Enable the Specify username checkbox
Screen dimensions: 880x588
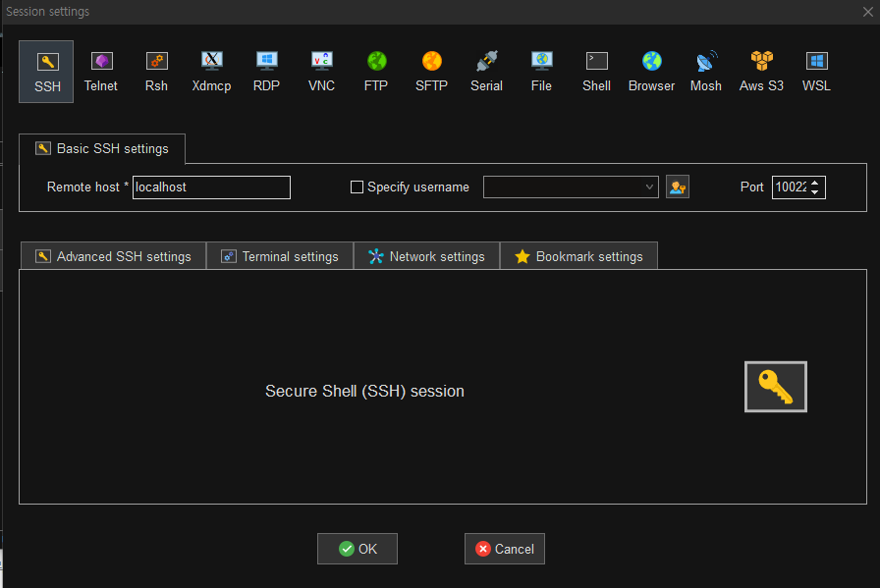(357, 187)
